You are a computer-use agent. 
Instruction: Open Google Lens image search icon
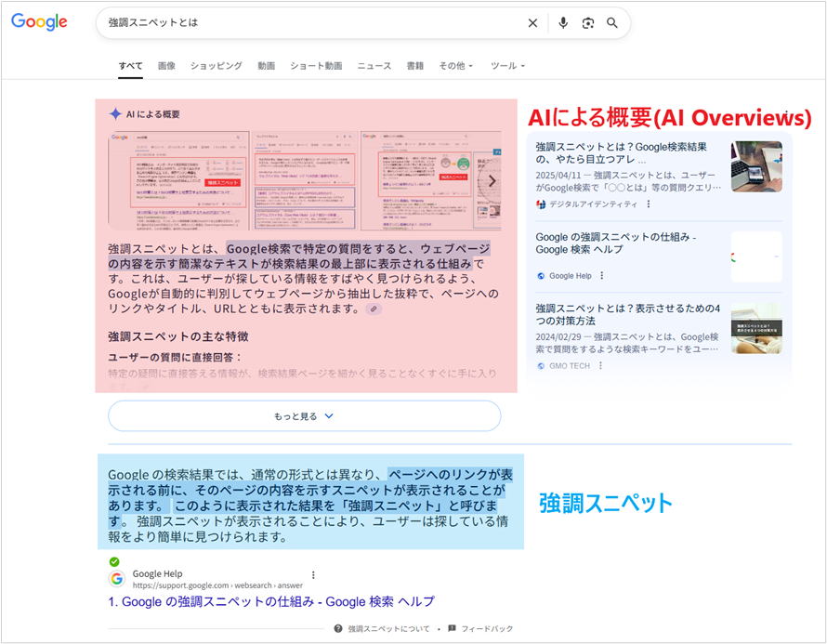[587, 22]
